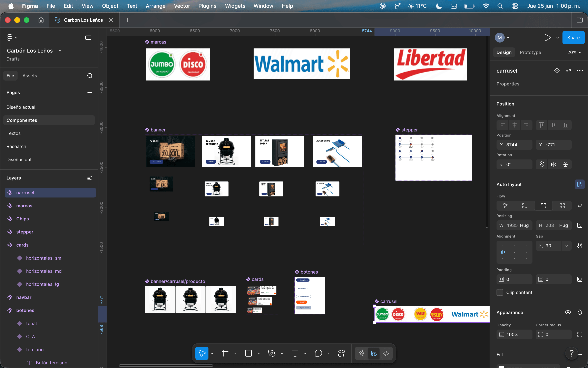The height and width of the screenshot is (368, 588).
Task: Align selection bottom
Action: pos(565,125)
